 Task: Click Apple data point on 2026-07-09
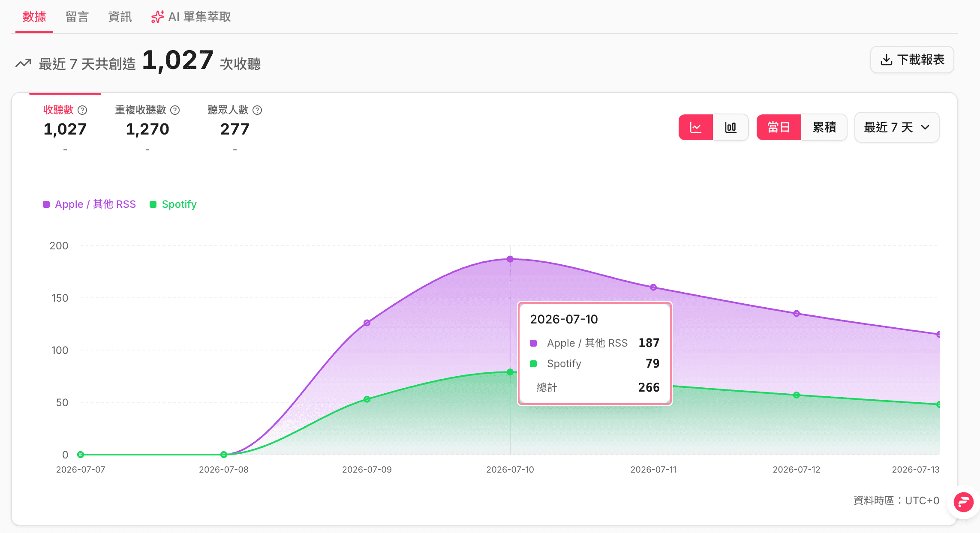point(367,323)
